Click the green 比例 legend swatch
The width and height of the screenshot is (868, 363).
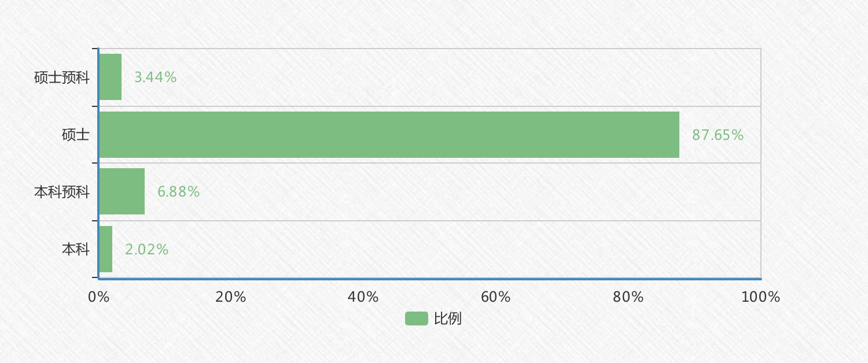[417, 318]
